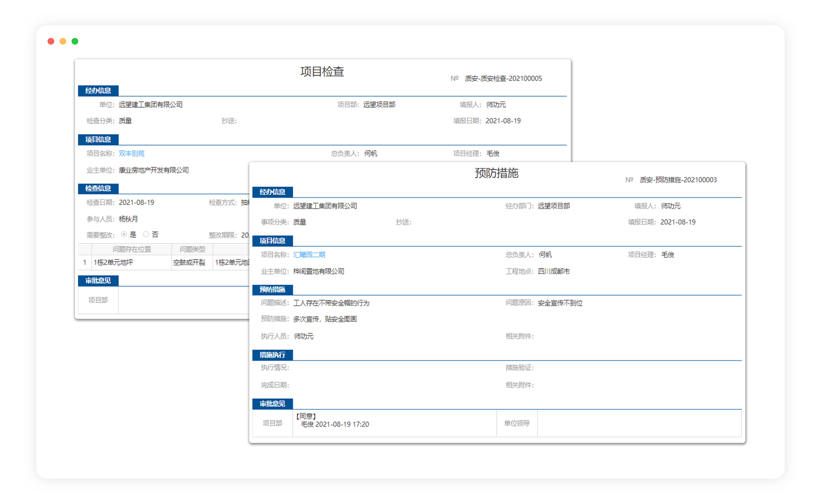Click the 单位领导 approval cell label

(517, 423)
